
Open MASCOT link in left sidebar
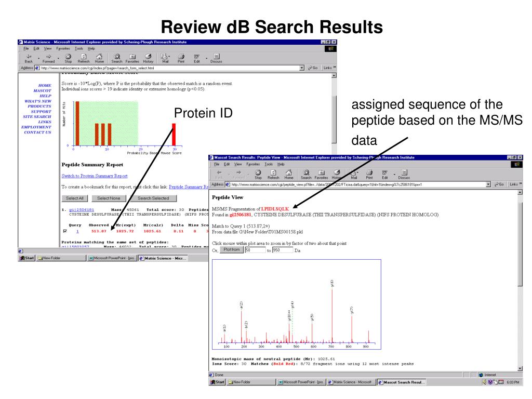[x=43, y=90]
